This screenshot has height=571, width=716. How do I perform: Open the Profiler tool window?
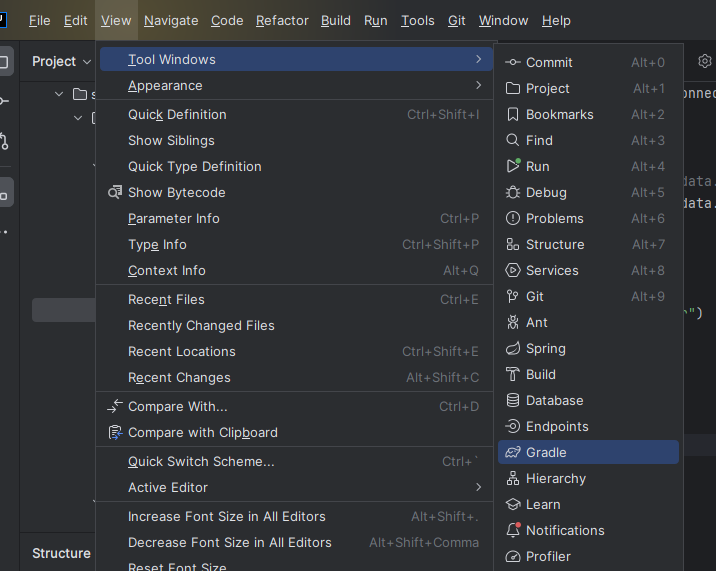tap(588, 556)
